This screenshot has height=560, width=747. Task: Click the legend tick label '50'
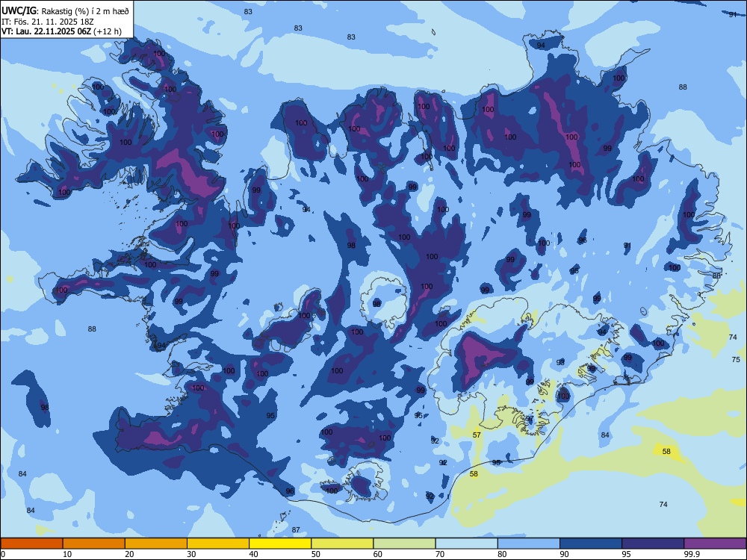coord(315,554)
